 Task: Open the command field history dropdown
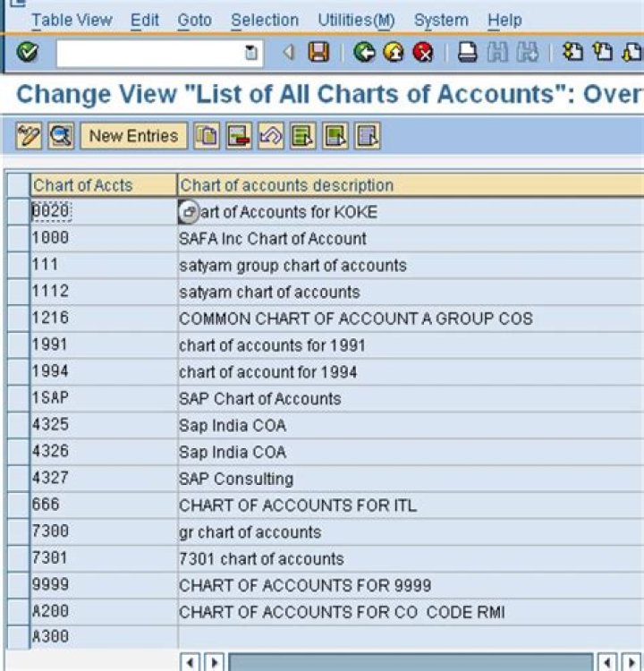252,54
